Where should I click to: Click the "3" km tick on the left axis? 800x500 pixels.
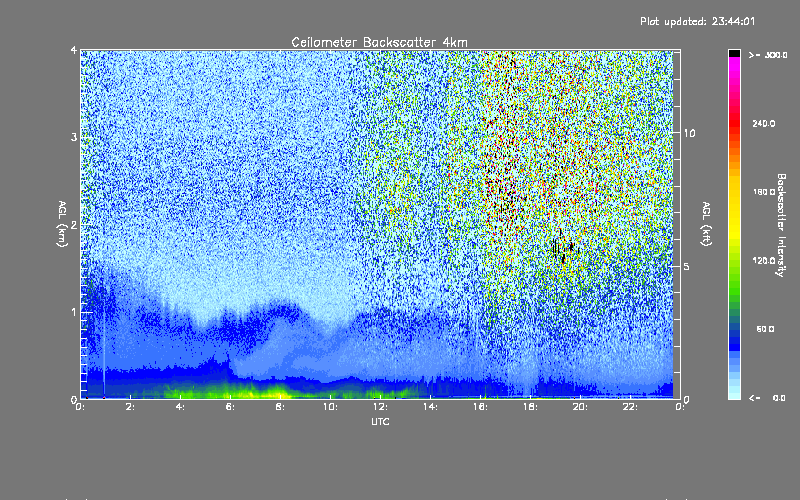click(x=74, y=137)
